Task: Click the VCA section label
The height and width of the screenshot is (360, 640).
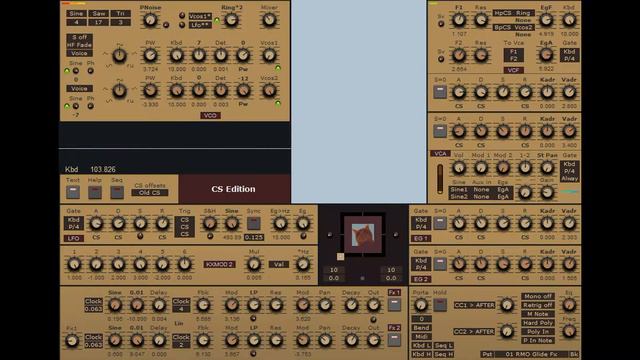Action: (440, 154)
